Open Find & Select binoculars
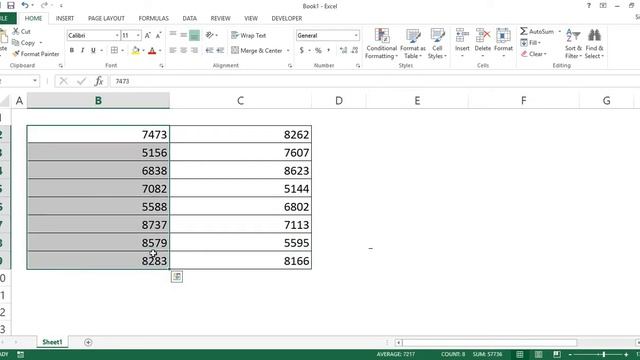640x360 pixels. (x=594, y=44)
